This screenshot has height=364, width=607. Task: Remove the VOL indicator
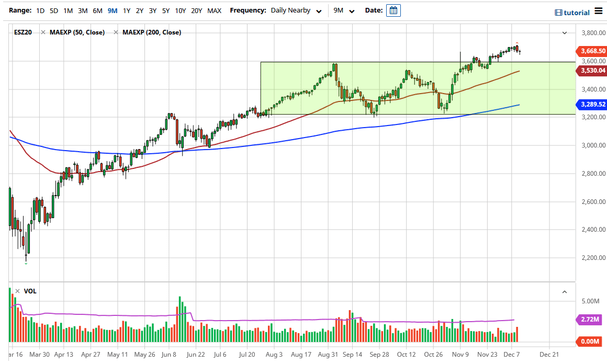click(x=18, y=291)
